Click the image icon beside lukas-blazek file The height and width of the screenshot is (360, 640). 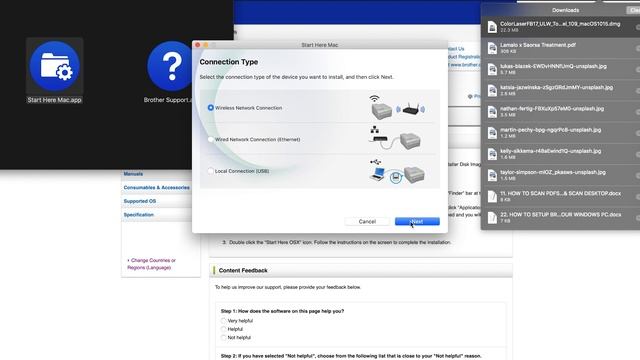point(492,69)
